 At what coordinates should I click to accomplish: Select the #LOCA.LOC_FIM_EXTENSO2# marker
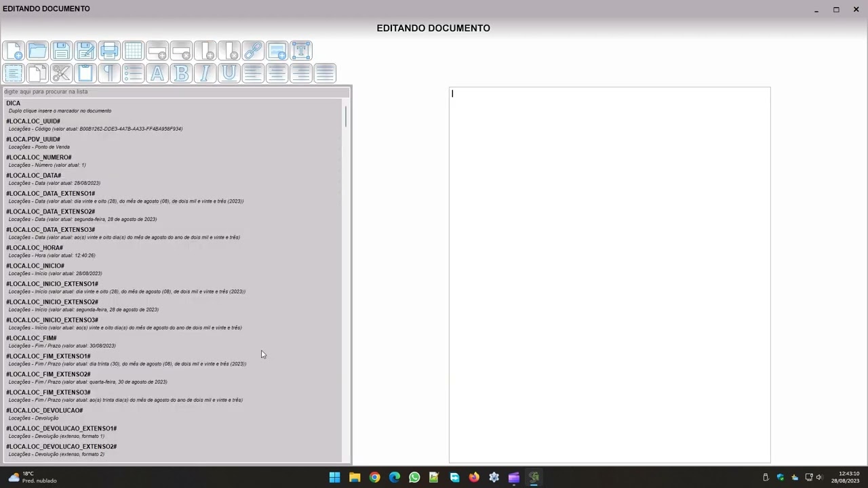pyautogui.click(x=173, y=378)
